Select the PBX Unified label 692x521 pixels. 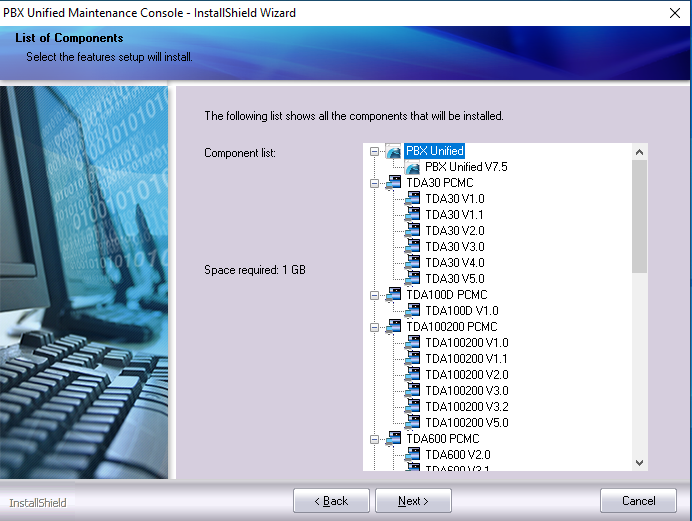point(435,151)
